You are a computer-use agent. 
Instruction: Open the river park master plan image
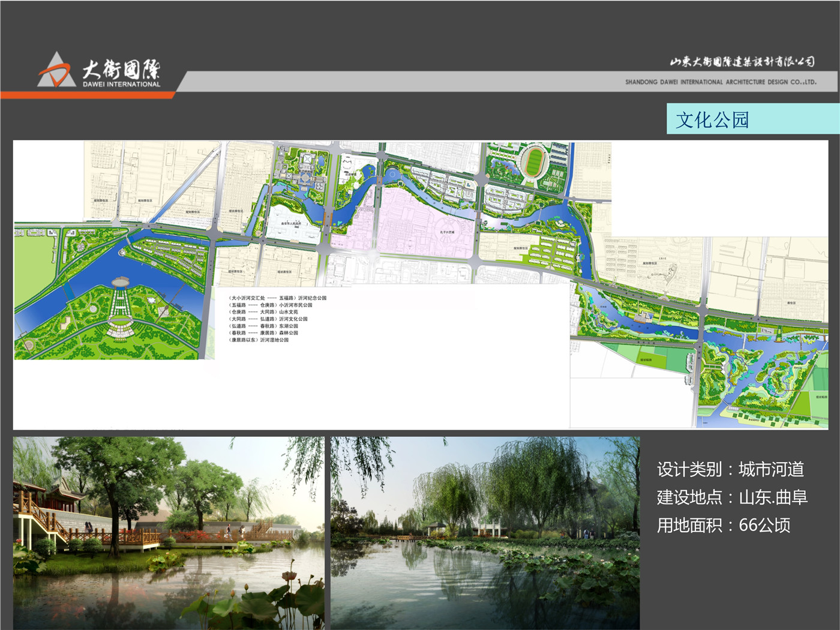click(x=421, y=285)
